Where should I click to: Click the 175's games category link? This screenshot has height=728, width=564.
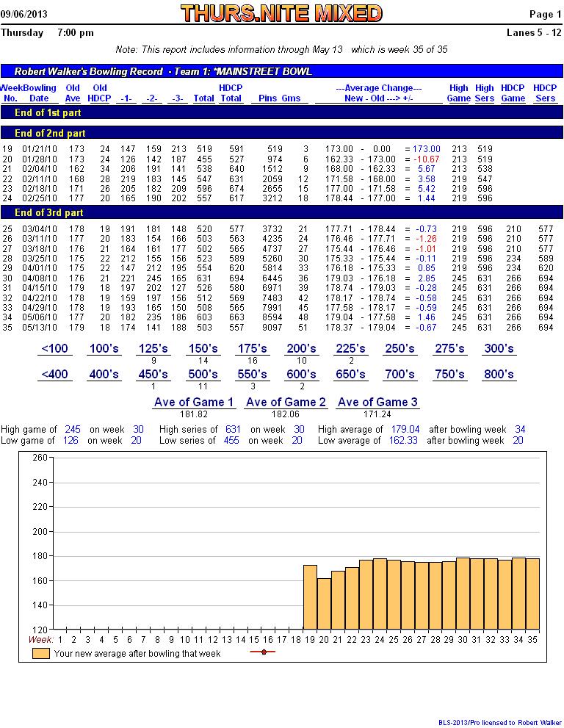(x=252, y=349)
